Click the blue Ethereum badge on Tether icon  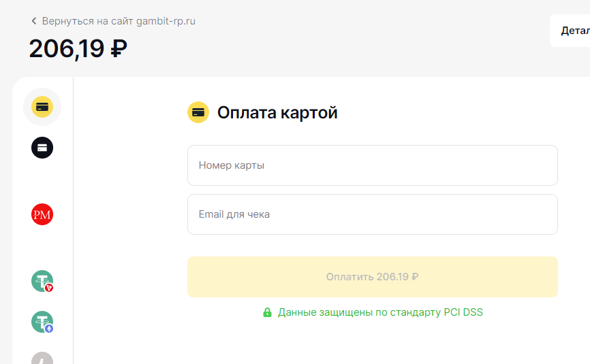pyautogui.click(x=49, y=328)
